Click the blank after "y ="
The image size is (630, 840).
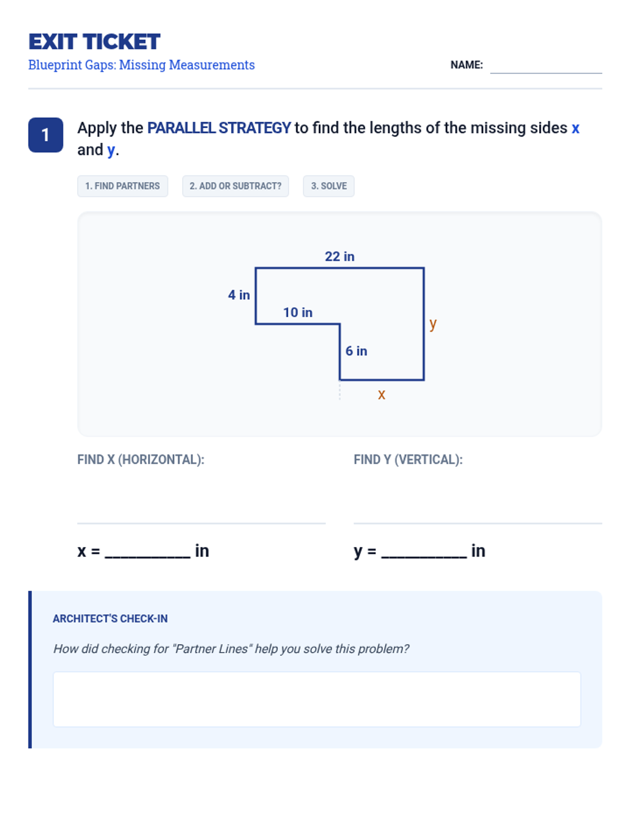coord(424,551)
